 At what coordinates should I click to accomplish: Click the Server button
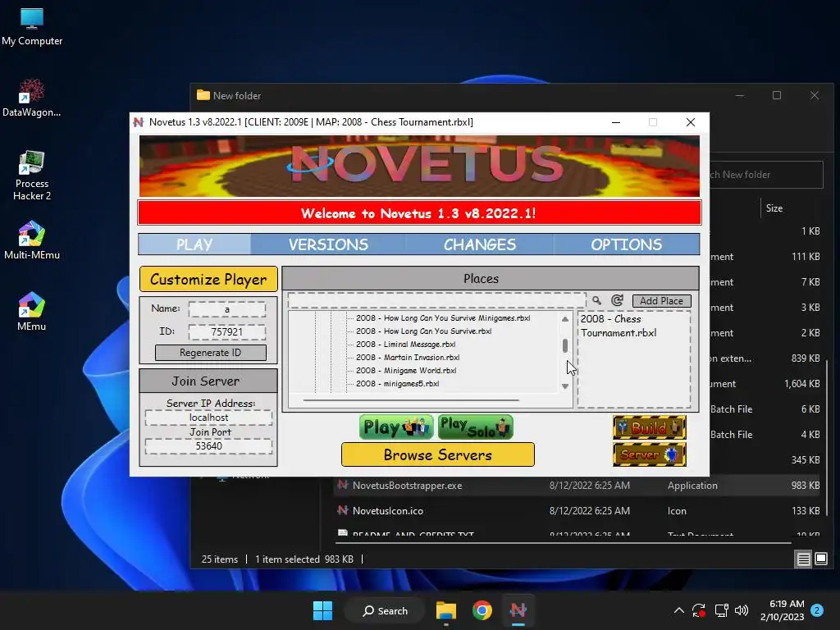pyautogui.click(x=650, y=454)
